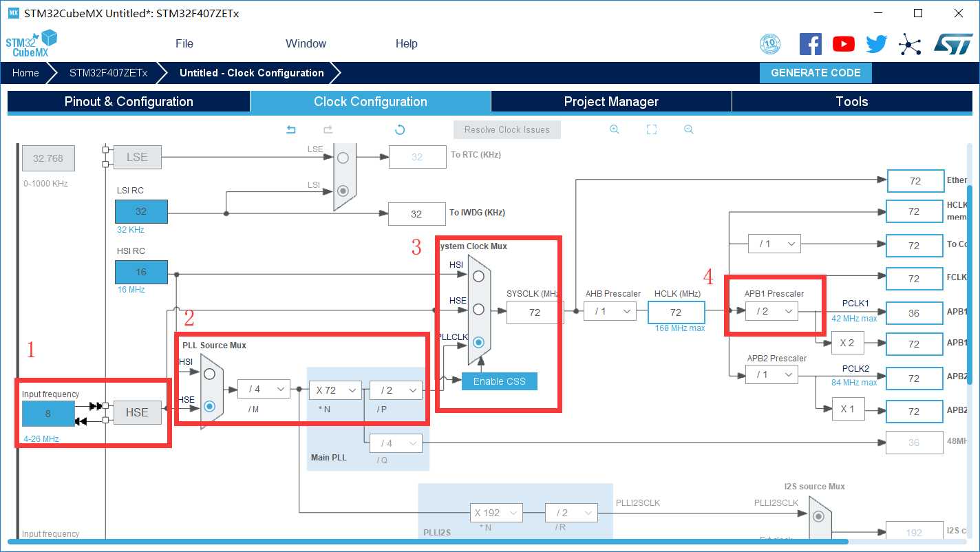Zoom out using the magnifier minus icon
980x552 pixels.
click(x=688, y=129)
